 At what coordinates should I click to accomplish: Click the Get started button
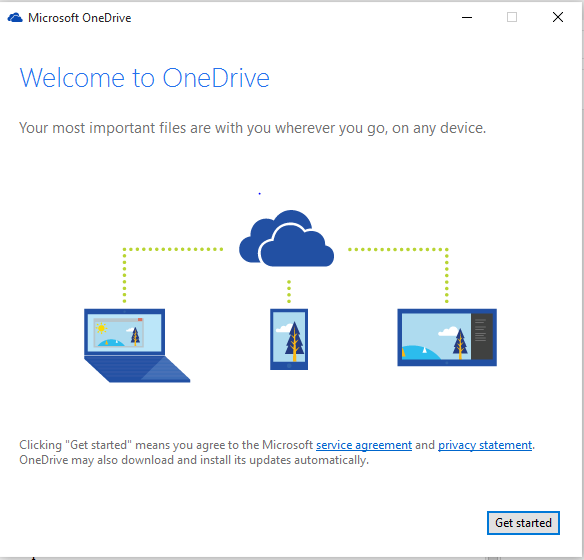tap(523, 523)
